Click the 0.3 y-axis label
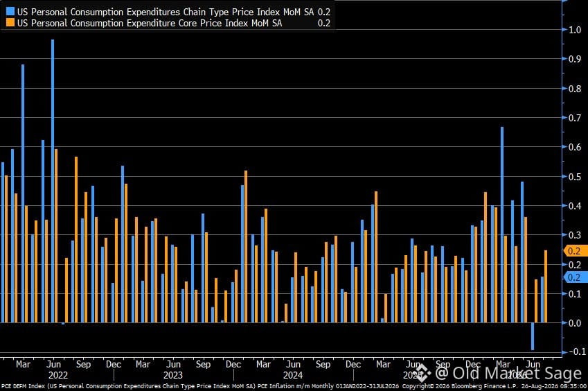The image size is (588, 391). 575,235
